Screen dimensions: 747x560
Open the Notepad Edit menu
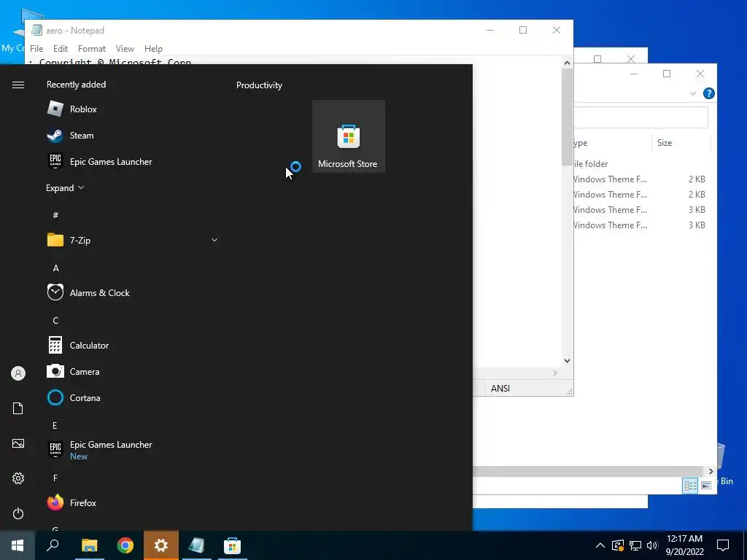pos(61,49)
